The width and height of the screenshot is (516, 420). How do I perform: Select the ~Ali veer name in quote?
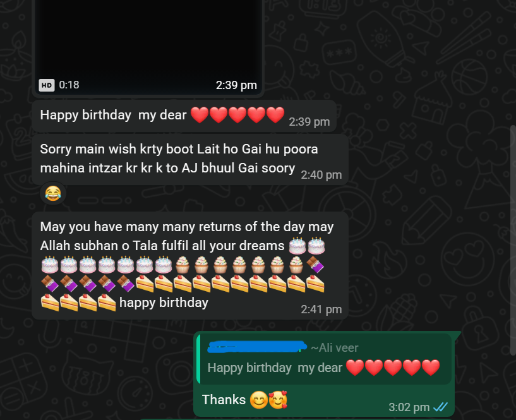click(334, 348)
